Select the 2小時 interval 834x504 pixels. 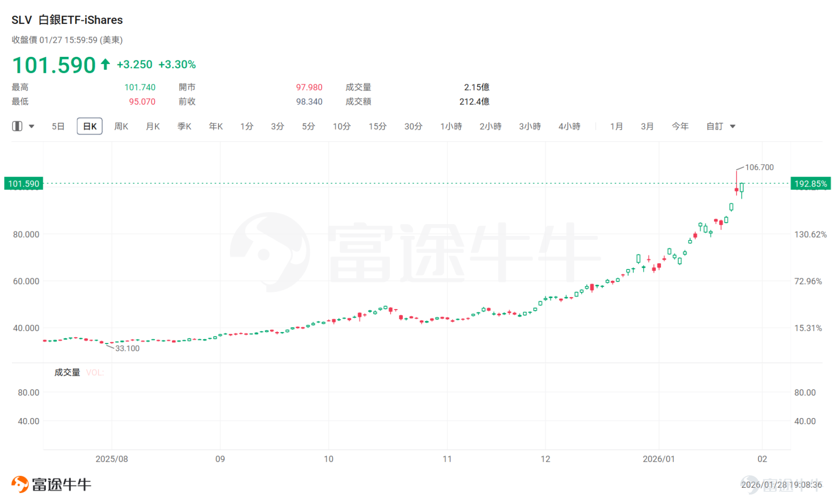(x=490, y=126)
